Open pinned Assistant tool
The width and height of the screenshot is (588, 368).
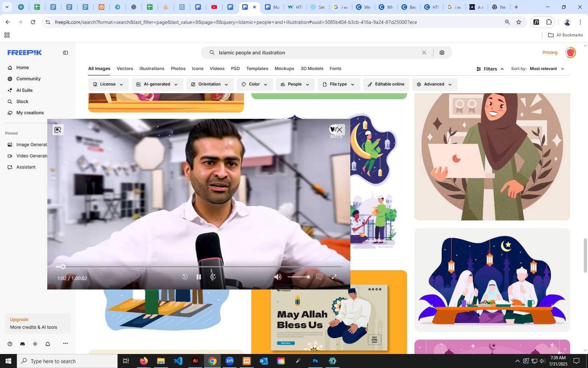[26, 167]
